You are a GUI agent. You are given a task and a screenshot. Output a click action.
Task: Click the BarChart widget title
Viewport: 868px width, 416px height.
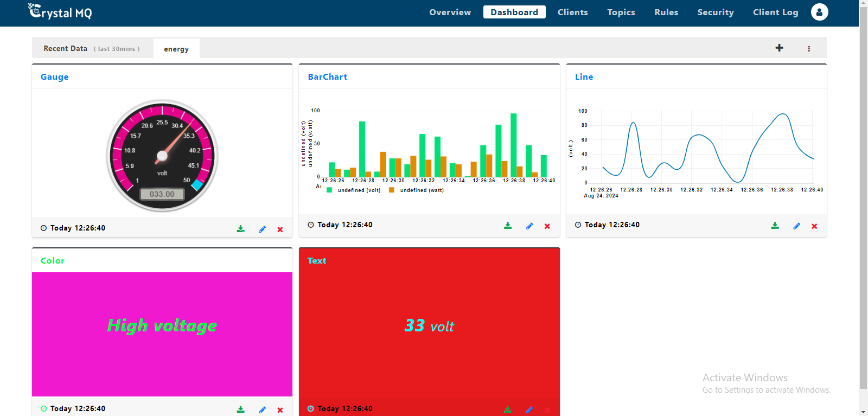[x=328, y=77]
